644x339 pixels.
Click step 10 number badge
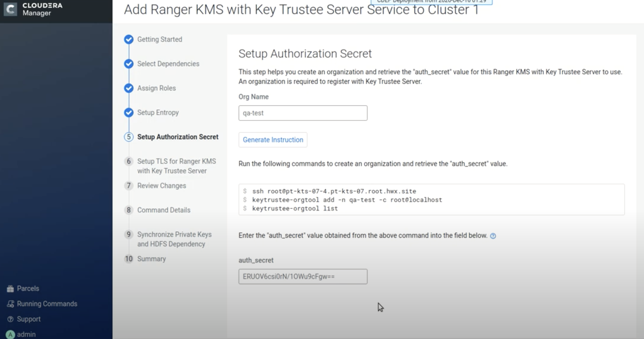pyautogui.click(x=129, y=259)
